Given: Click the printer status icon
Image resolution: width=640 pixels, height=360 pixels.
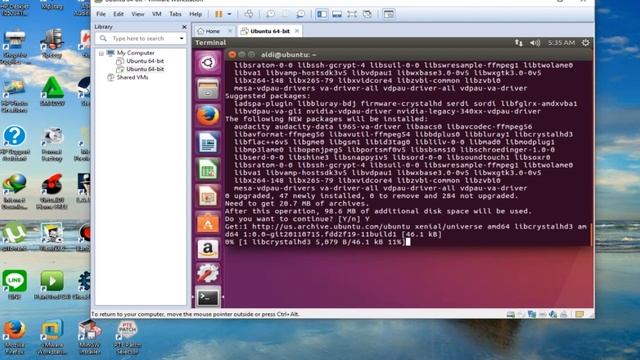Looking at the screenshot, I should pyautogui.click(x=564, y=314).
